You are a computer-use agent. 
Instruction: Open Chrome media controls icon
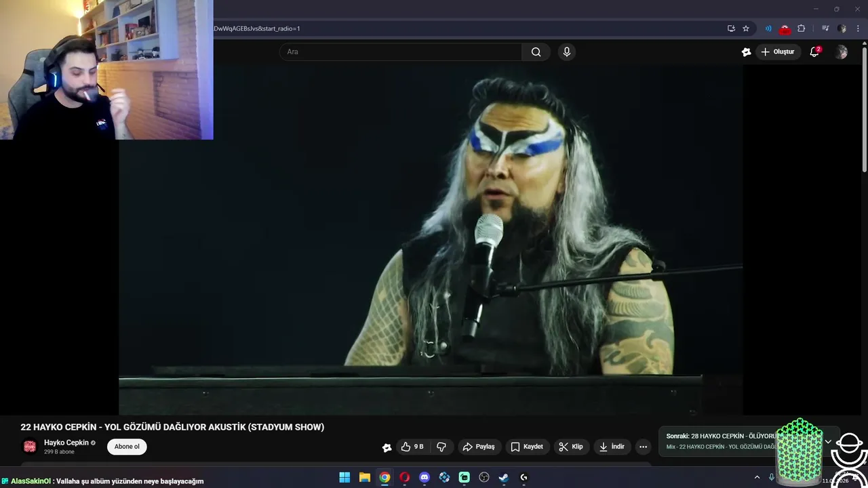tap(825, 28)
